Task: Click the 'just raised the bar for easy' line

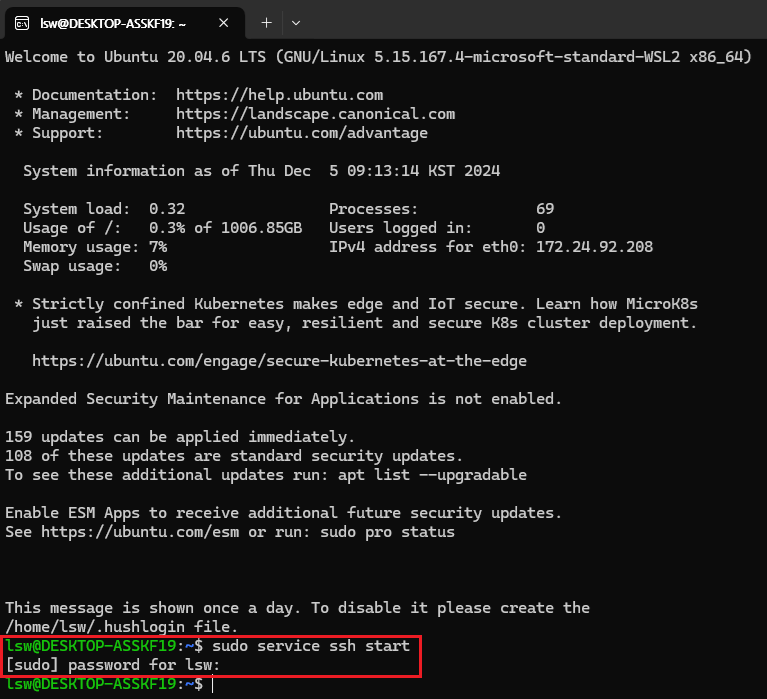Action: [x=364, y=323]
